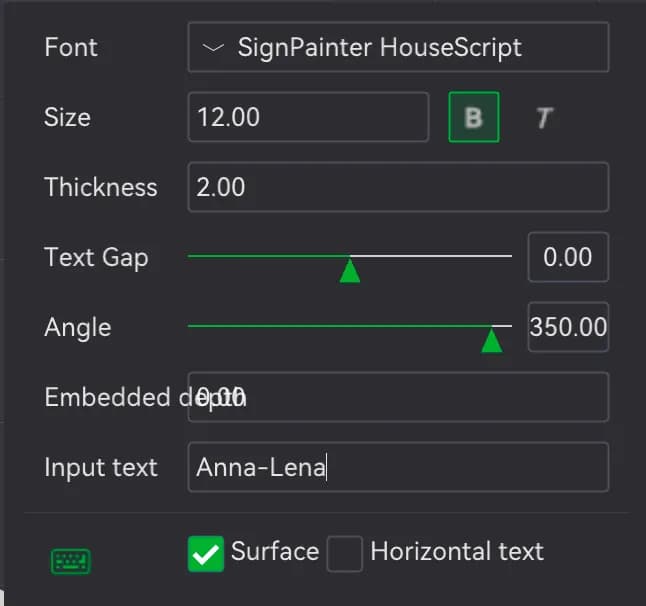Click the Embedded depth label

[x=145, y=397]
